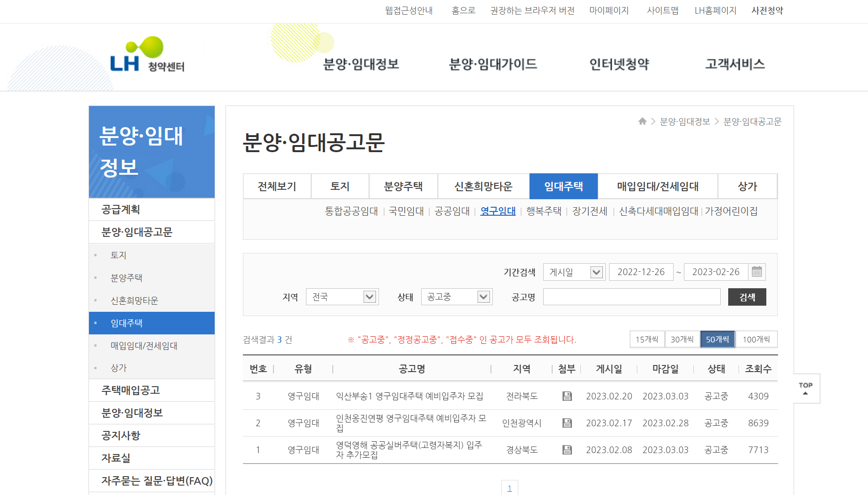Viewport: 868px width, 495px height.
Task: Select 상가 in sidebar submenu
Action: 152,368
